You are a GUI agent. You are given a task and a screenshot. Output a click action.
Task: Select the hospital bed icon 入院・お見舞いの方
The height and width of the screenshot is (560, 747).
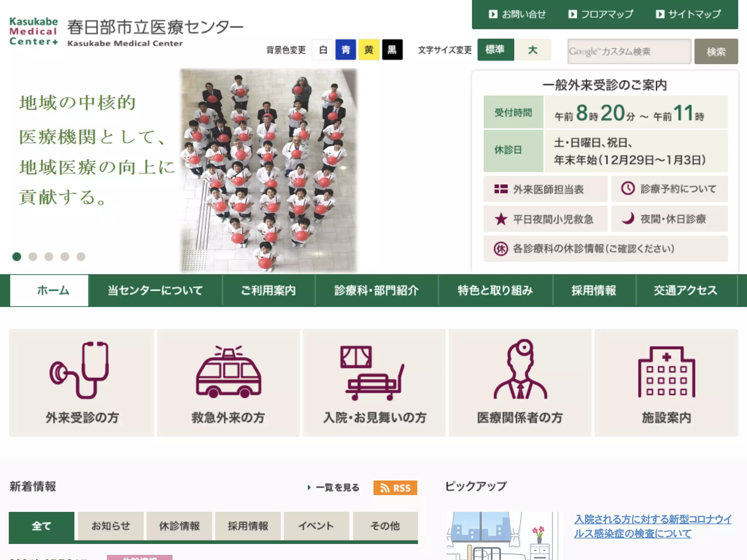click(372, 373)
